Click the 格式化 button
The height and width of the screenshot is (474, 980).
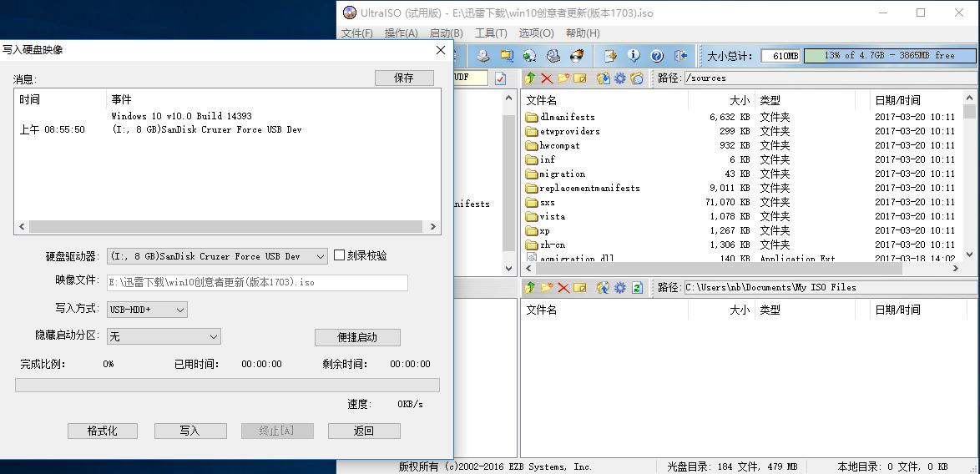click(x=103, y=431)
